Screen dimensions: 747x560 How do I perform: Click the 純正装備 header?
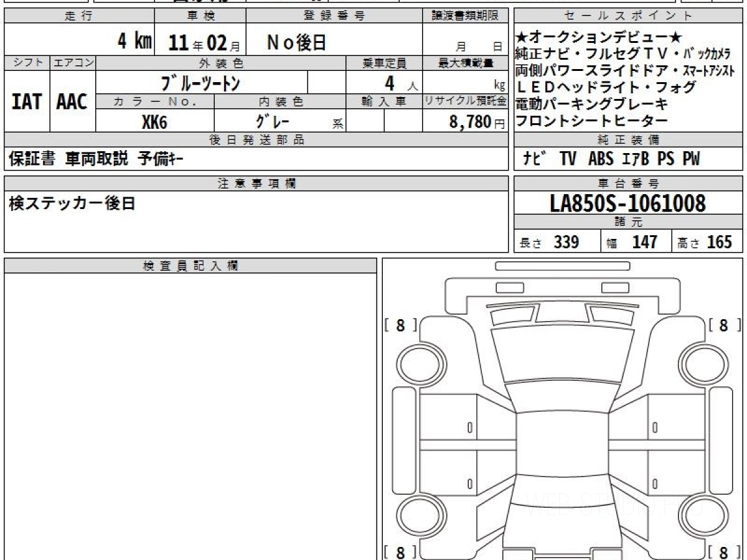(x=629, y=140)
